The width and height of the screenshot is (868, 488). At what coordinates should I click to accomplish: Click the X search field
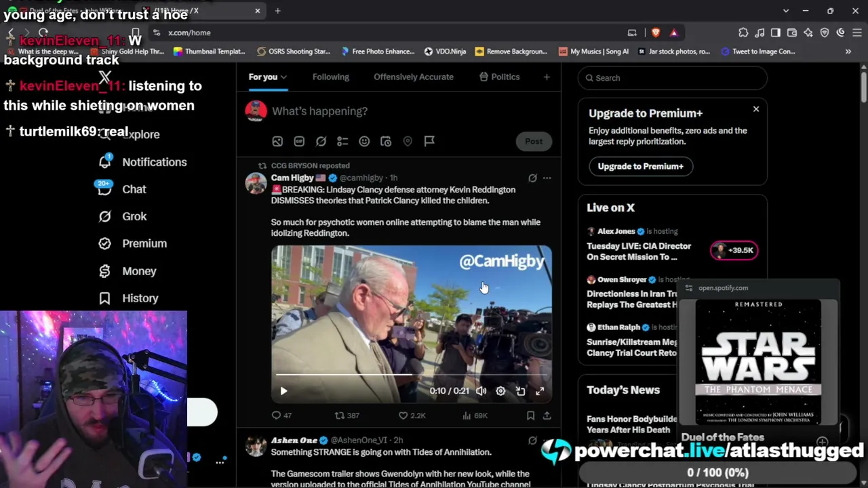point(673,78)
